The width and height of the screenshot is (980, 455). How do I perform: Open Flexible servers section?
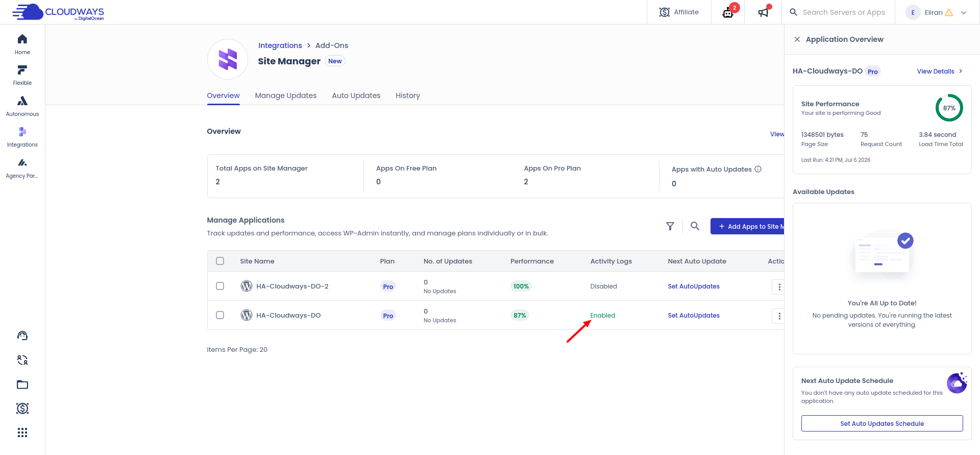[x=22, y=76]
